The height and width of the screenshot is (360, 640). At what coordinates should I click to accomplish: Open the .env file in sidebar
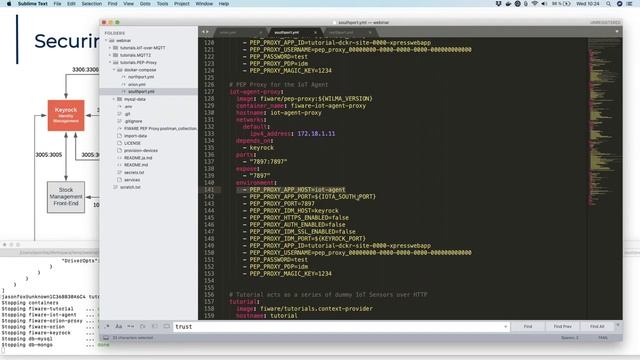128,107
